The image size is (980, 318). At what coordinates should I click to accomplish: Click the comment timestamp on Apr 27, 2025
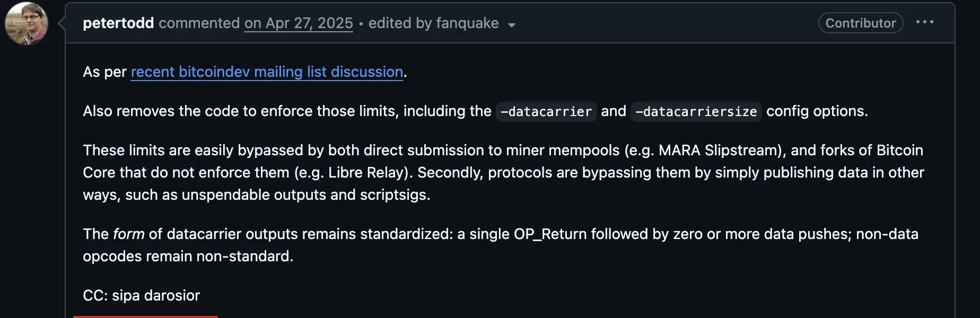tap(298, 23)
